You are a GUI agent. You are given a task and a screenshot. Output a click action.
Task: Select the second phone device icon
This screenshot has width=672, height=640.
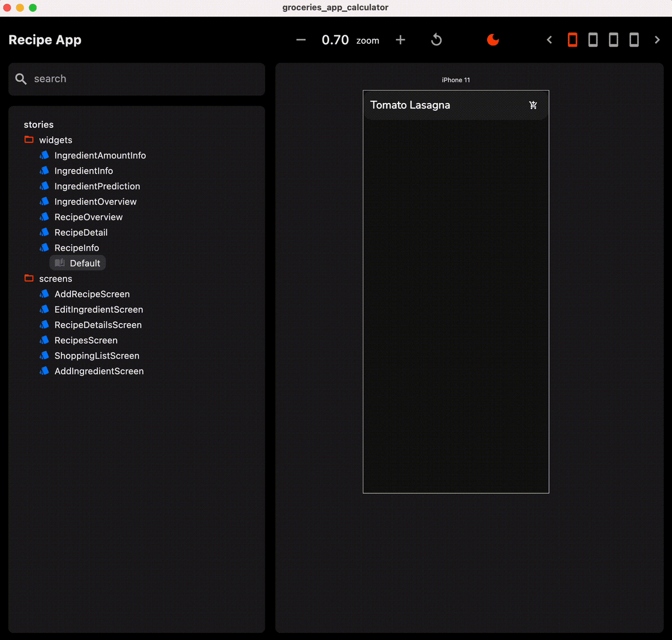[593, 40]
